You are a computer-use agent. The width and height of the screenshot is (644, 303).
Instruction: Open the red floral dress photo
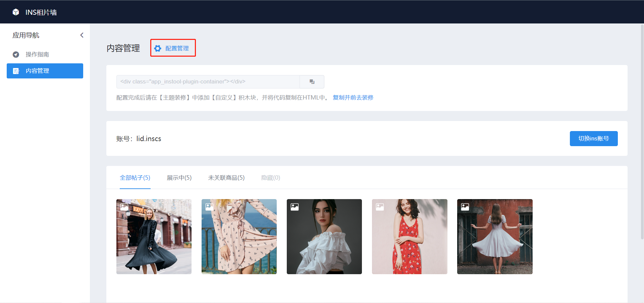click(x=410, y=237)
